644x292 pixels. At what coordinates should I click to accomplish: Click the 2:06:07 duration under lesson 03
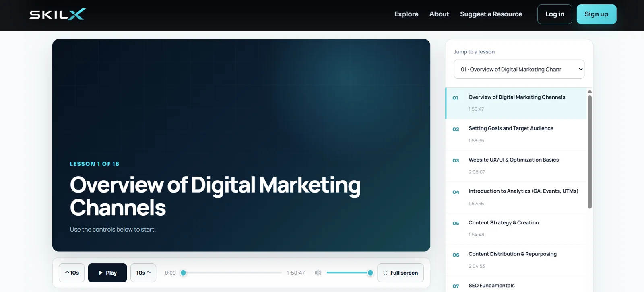(477, 172)
